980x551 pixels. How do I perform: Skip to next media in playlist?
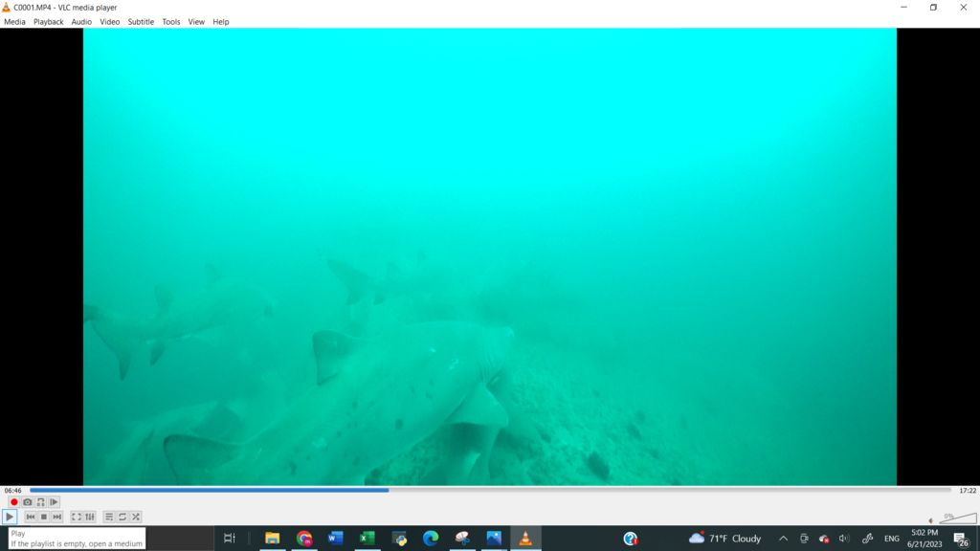tap(57, 517)
